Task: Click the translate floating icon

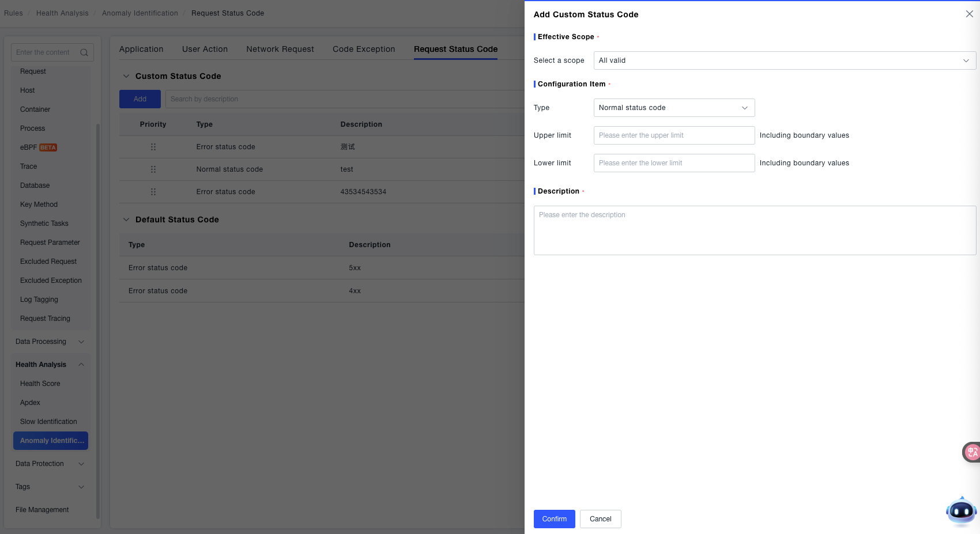Action: point(972,452)
